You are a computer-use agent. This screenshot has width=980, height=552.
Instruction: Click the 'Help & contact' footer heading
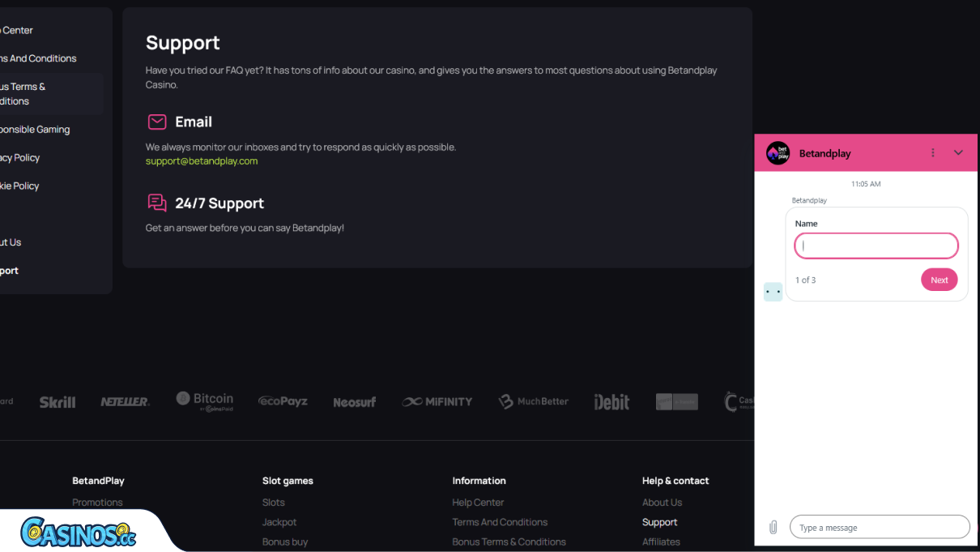675,481
